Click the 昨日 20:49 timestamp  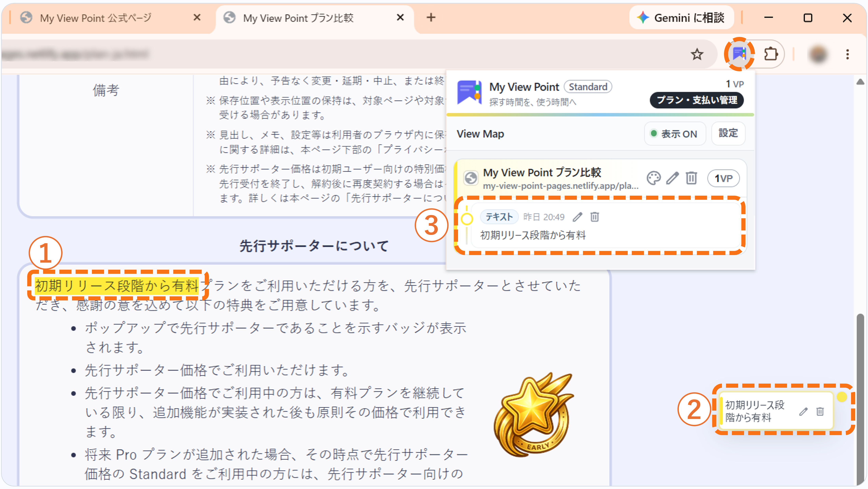(543, 217)
